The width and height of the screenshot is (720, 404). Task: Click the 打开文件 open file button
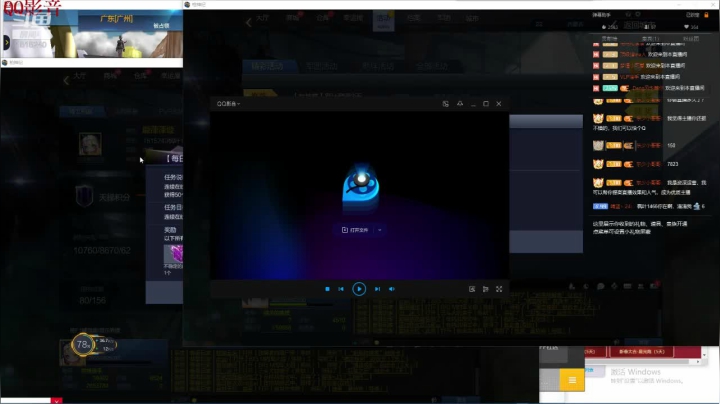point(355,230)
